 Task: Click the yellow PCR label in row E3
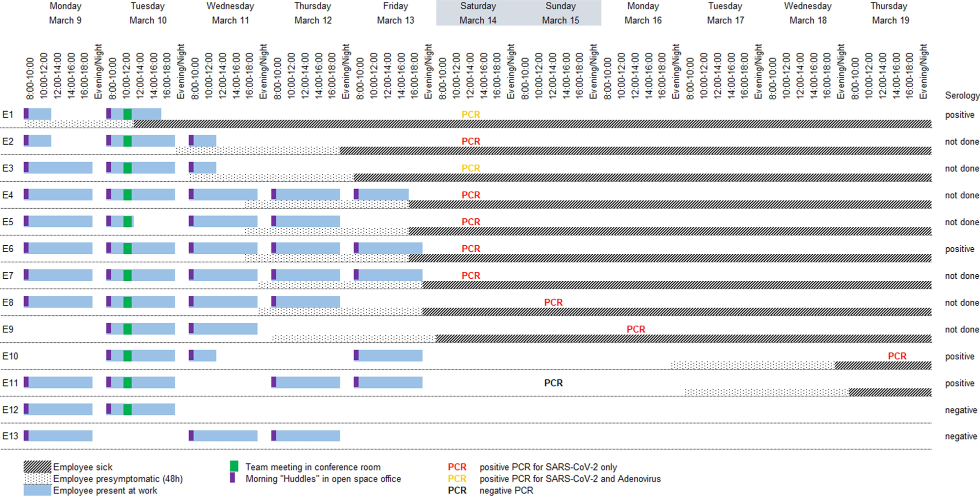coord(470,168)
